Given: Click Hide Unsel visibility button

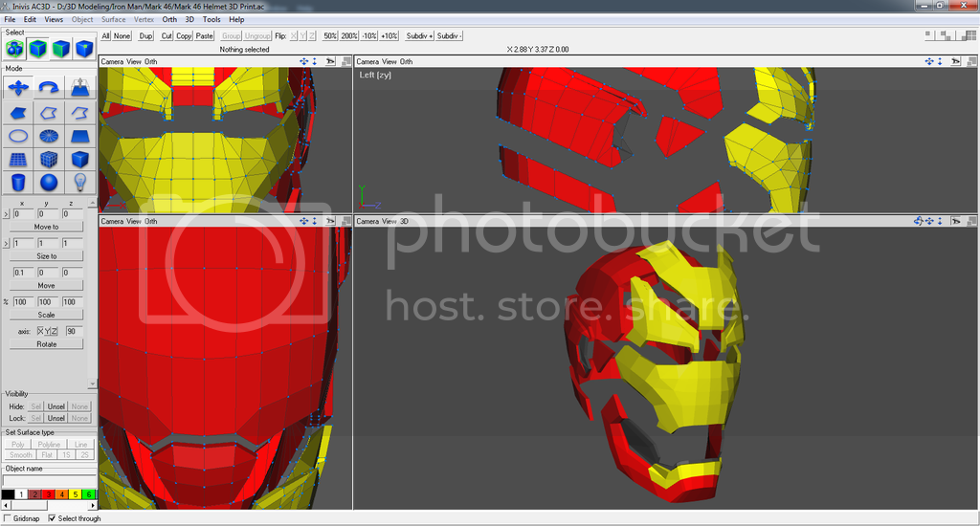Looking at the screenshot, I should click(x=56, y=406).
